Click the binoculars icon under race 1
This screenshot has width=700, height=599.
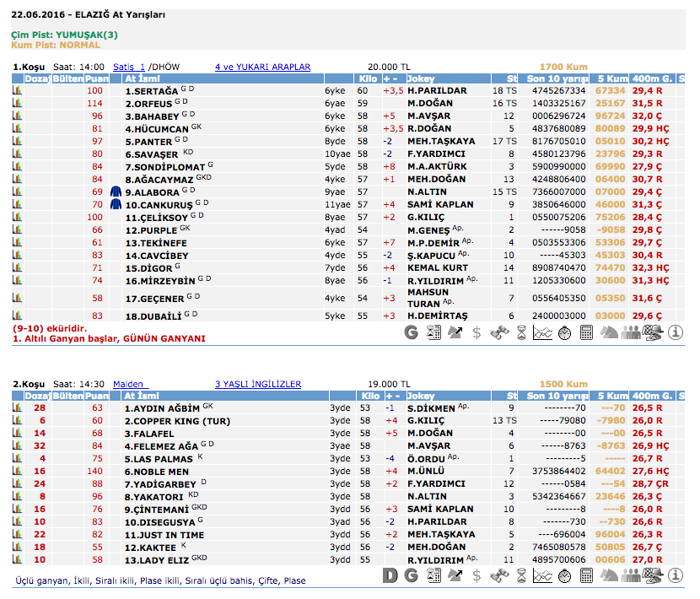[x=499, y=333]
